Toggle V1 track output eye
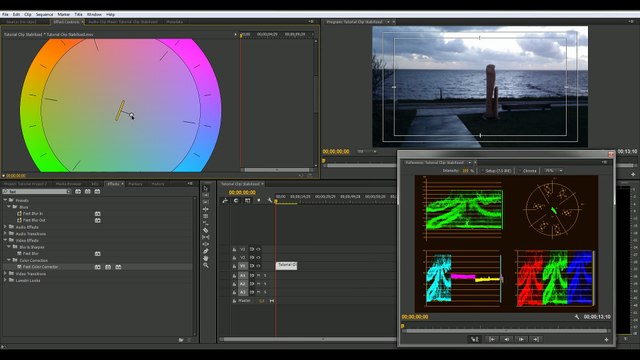The image size is (640, 360). pos(258,266)
